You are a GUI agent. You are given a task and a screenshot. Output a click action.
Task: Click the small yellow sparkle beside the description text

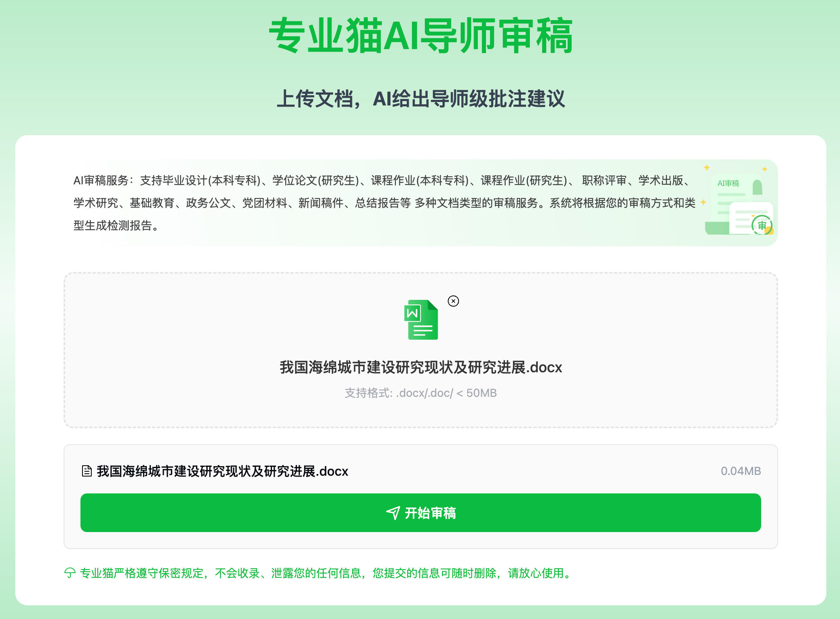tap(703, 202)
